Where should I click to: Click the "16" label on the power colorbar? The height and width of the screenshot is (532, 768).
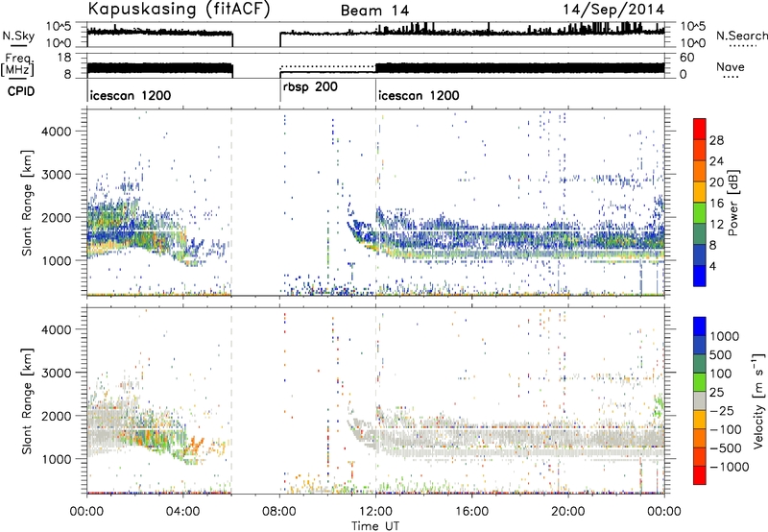click(x=716, y=204)
